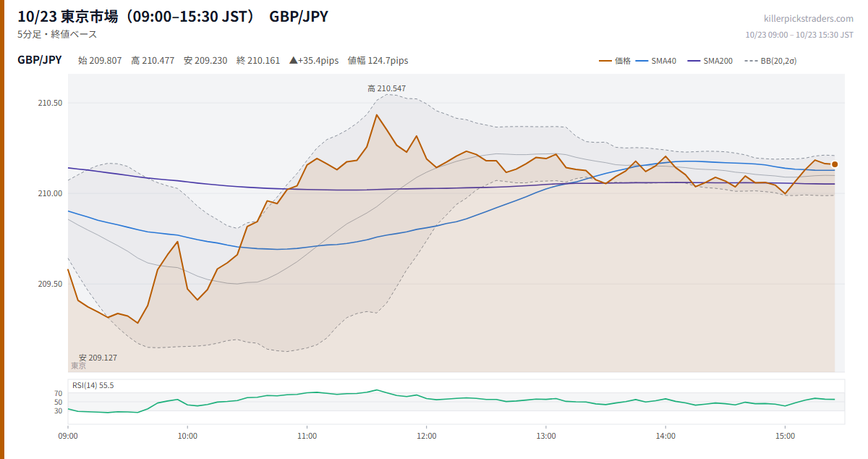Click the RSI 30 level label

click(x=58, y=410)
